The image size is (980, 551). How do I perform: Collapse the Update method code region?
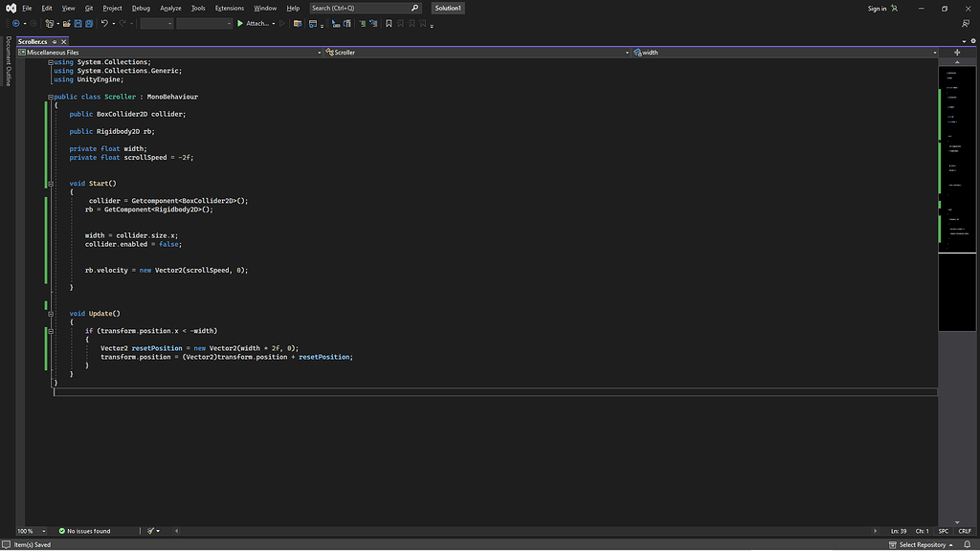49,313
